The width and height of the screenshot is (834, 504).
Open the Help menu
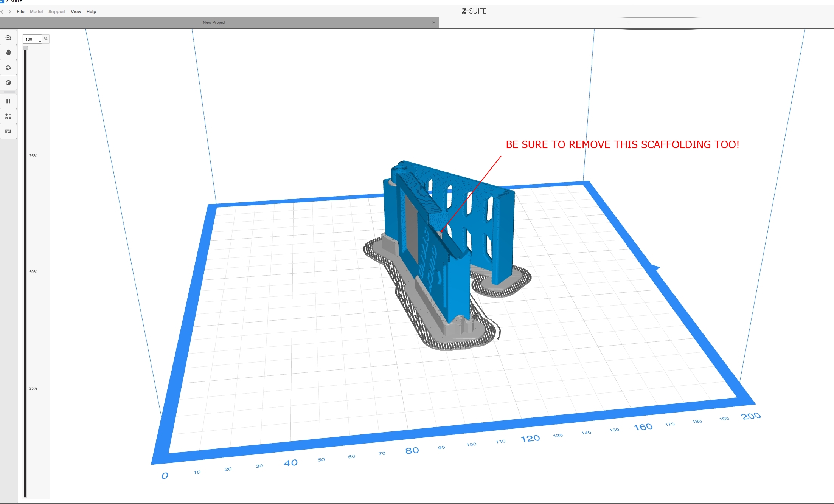91,12
